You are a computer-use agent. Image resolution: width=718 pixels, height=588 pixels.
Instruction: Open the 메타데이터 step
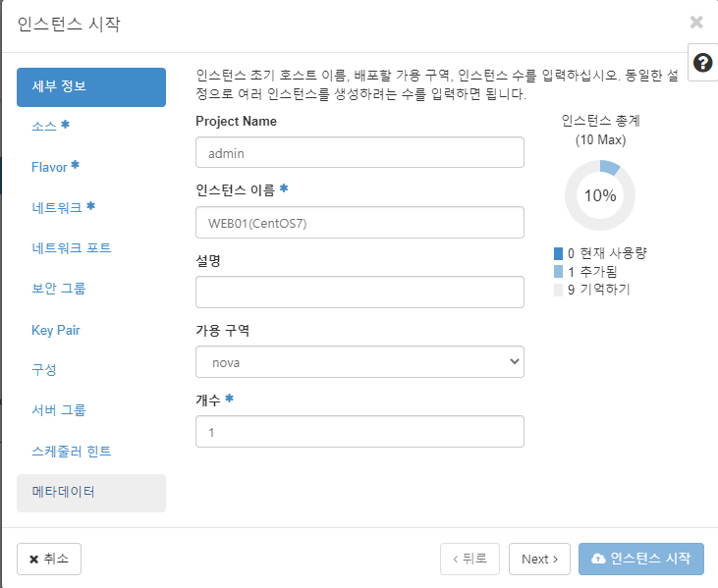tap(91, 493)
